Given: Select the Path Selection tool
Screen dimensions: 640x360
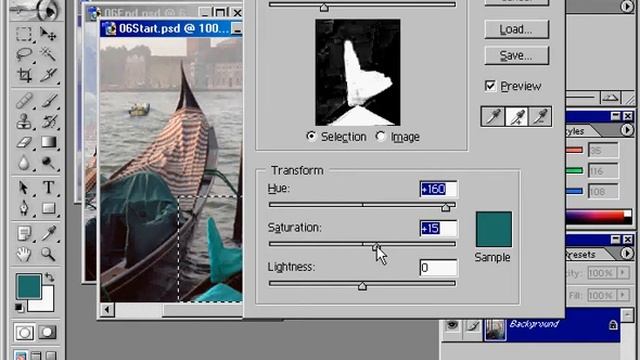Looking at the screenshot, I should pyautogui.click(x=24, y=188).
